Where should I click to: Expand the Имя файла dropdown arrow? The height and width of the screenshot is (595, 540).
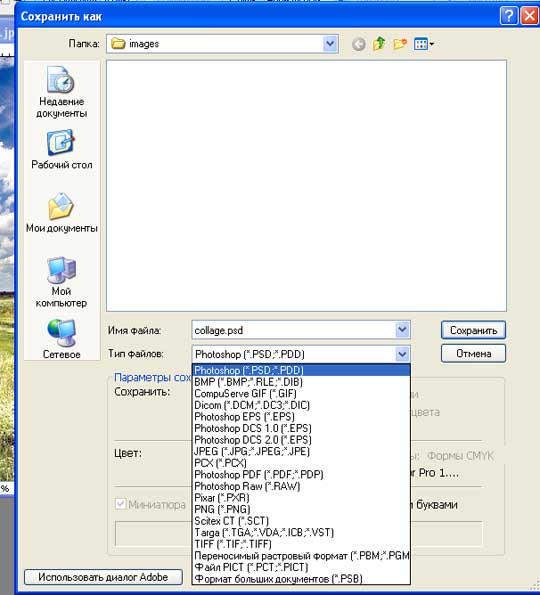point(402,330)
